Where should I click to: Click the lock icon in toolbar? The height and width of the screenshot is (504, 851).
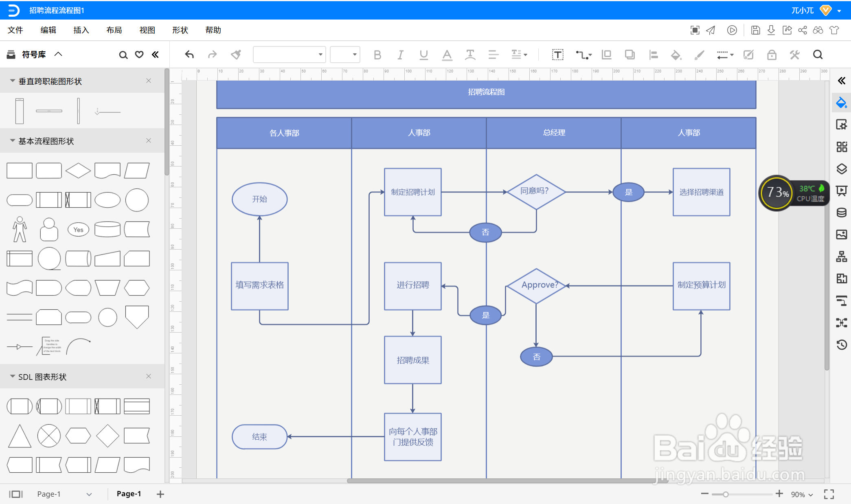772,55
